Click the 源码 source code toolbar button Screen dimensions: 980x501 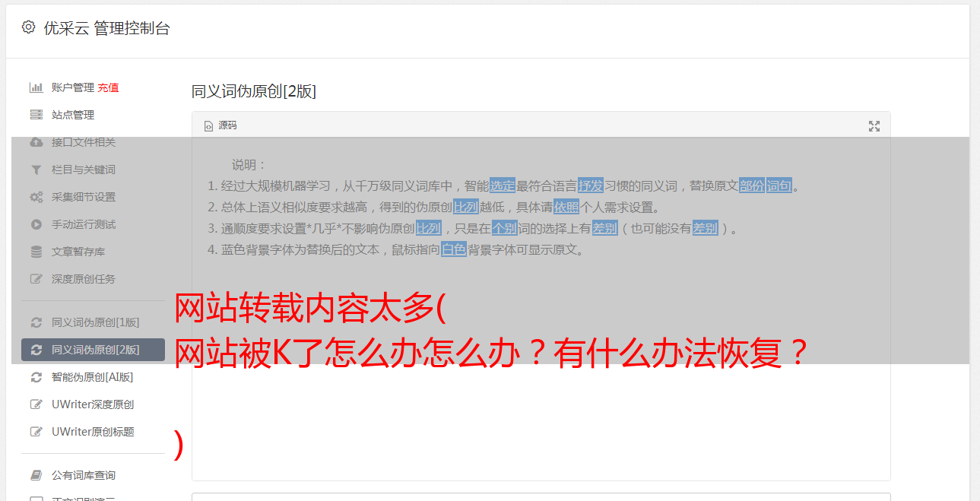pos(220,125)
